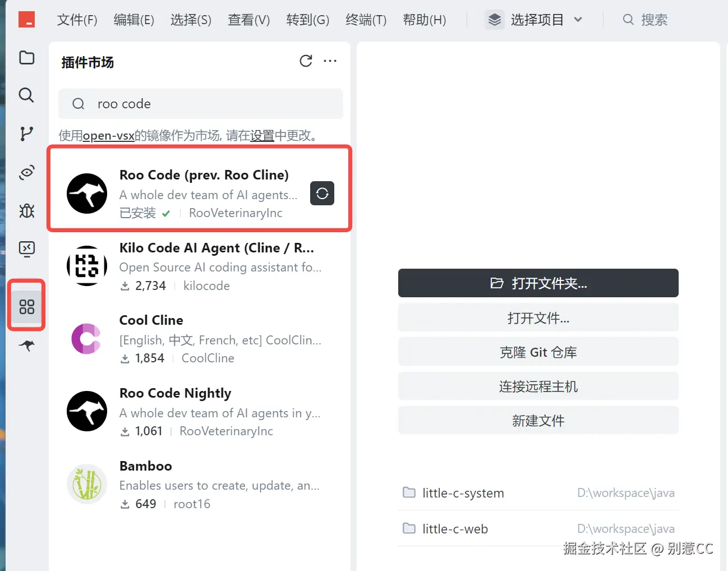
Task: Open the eye preview icon in sidebar
Action: 26,172
